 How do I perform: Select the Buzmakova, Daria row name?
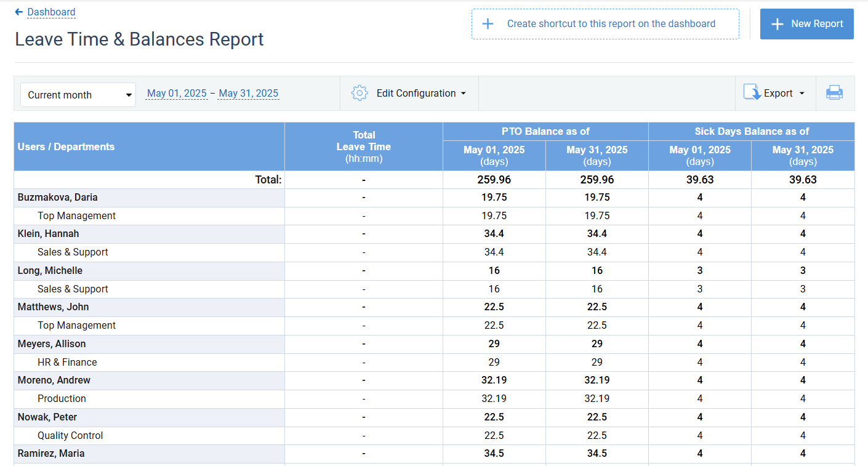pyautogui.click(x=57, y=198)
